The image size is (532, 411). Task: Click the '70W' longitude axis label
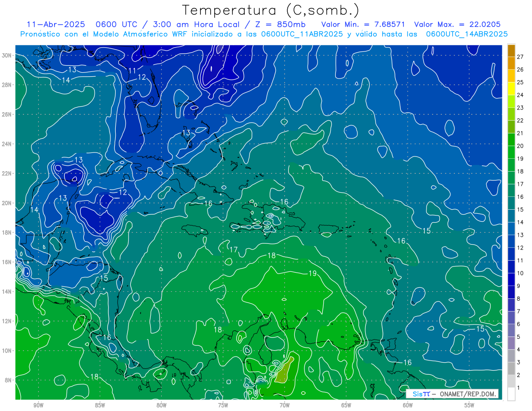point(285,405)
